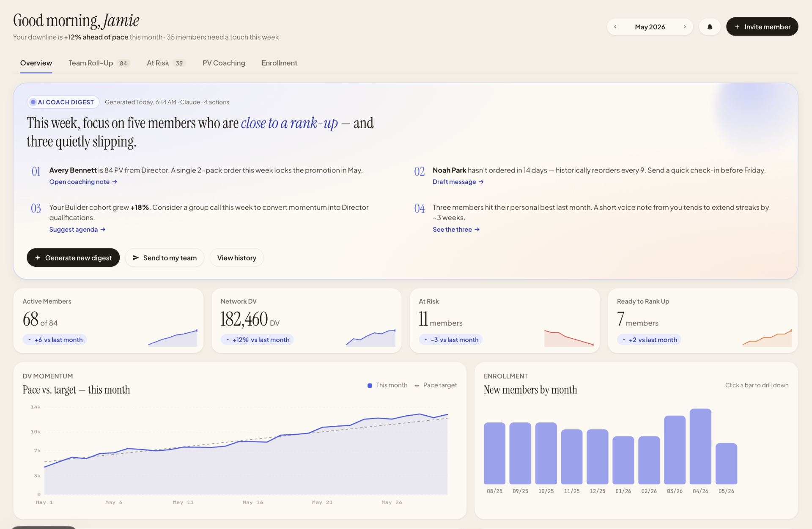
Task: Open the Enrollment tab
Action: (280, 63)
